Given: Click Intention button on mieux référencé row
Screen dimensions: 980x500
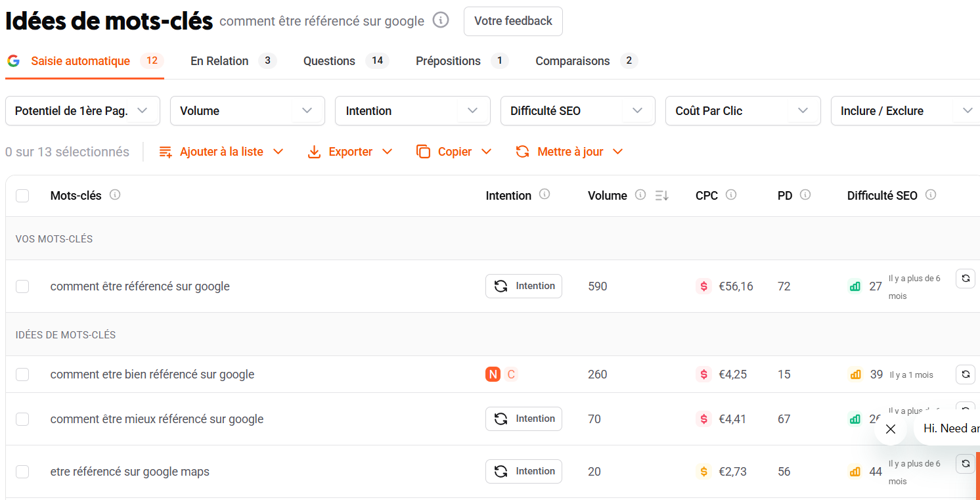Looking at the screenshot, I should (523, 419).
